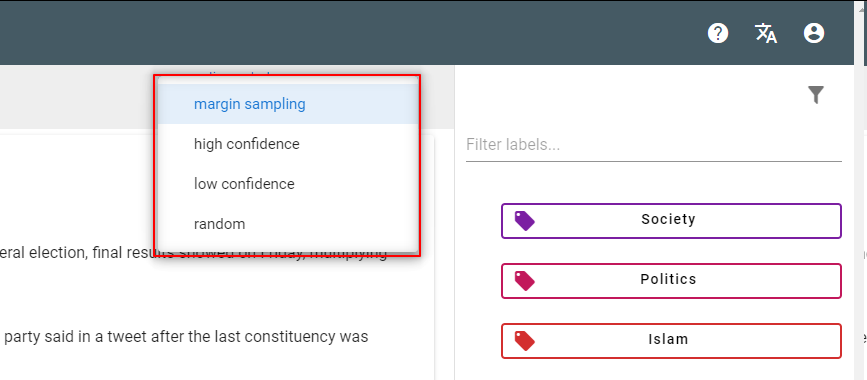Click the purple tag icon on Society
This screenshot has width=867, height=380.
524,221
